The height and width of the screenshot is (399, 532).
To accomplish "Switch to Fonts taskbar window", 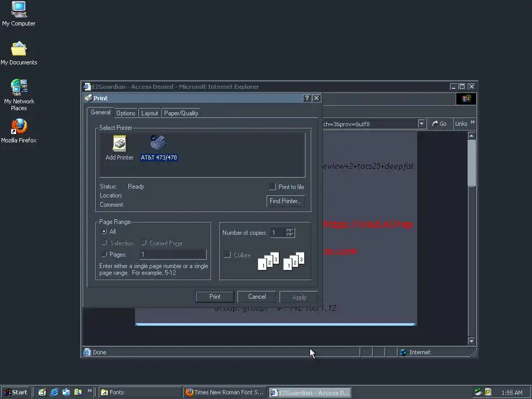I will [140, 392].
